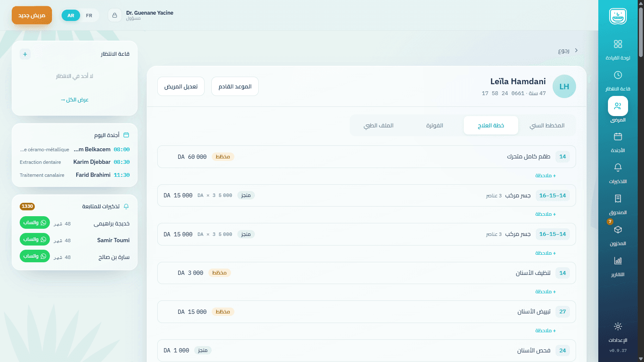Viewport: 644px width, 362px height.
Task: Select the AR language option
Action: click(x=71, y=16)
